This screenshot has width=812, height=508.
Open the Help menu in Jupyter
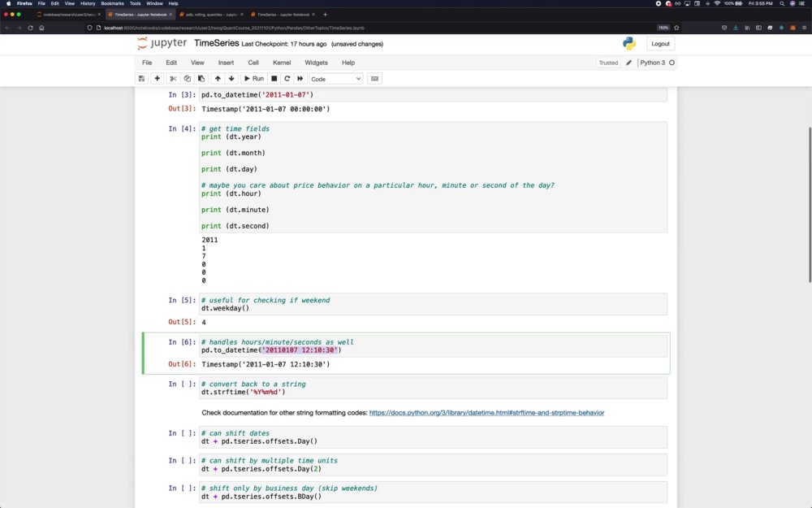(348, 63)
